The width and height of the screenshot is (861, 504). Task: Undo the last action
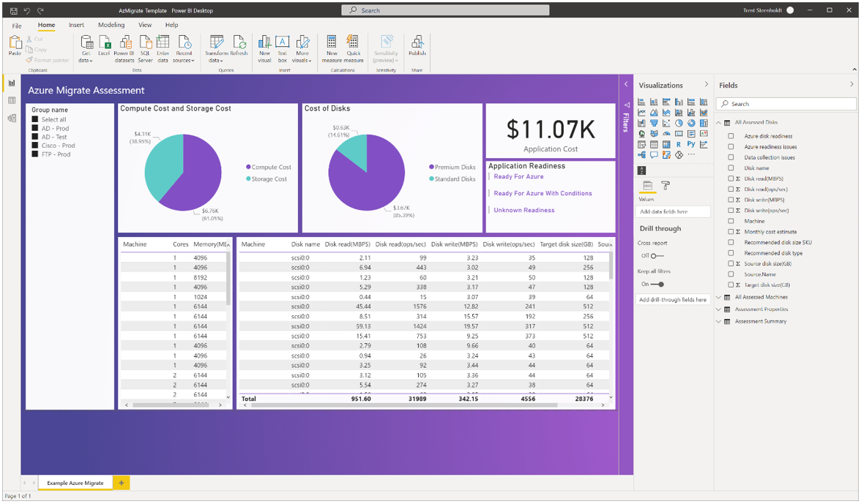click(27, 10)
